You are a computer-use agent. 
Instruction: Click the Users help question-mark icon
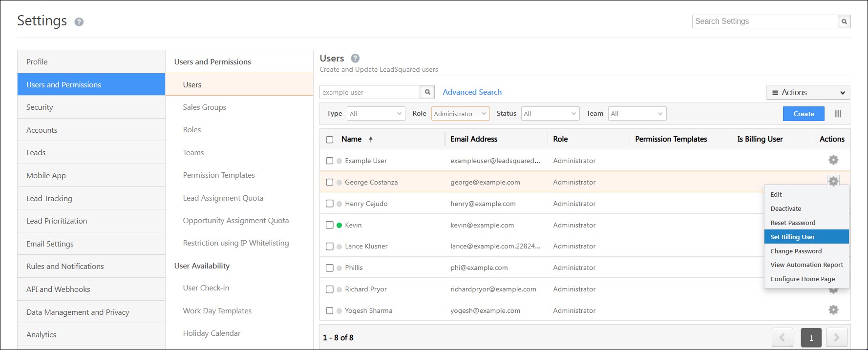click(355, 58)
